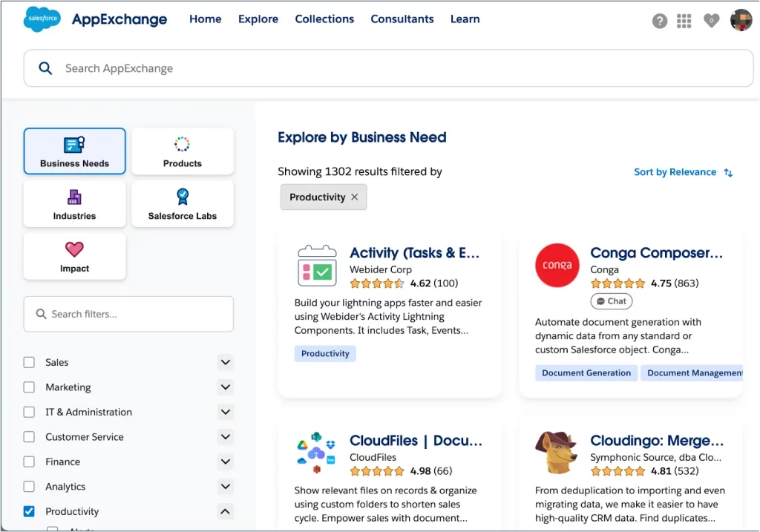Uncheck the Productivity filter
Viewport: 760px width, 532px height.
(28, 511)
